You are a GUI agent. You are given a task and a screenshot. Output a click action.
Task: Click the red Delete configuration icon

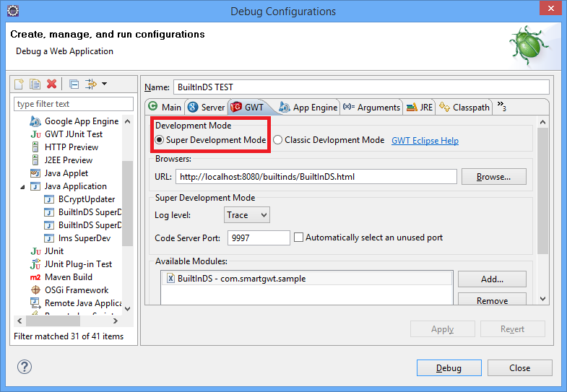coord(51,84)
